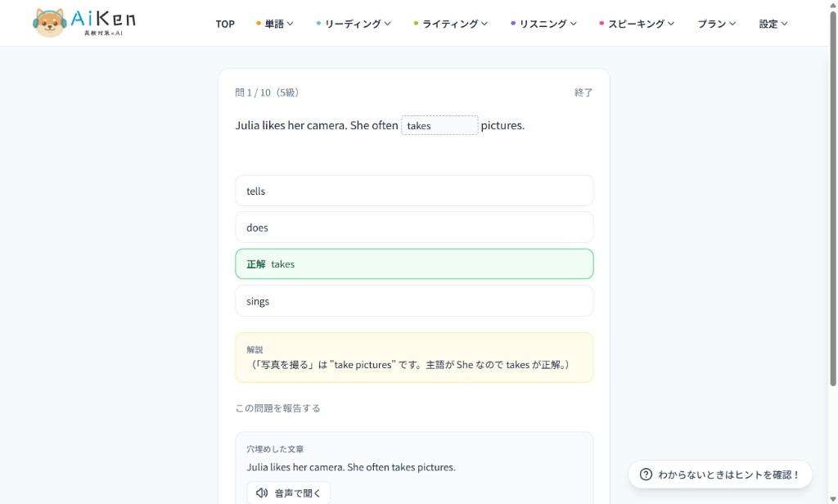This screenshot has width=838, height=504.
Task: Open the 単語 menu
Action: (x=275, y=24)
